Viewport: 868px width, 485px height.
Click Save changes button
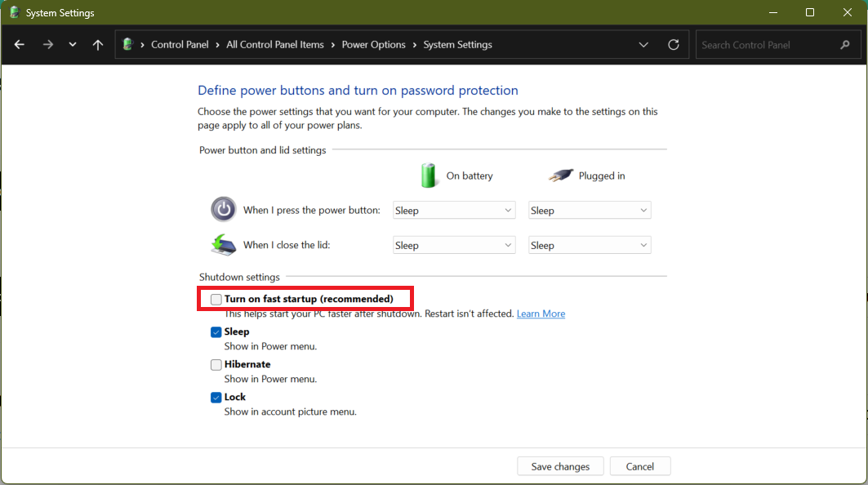pyautogui.click(x=560, y=467)
